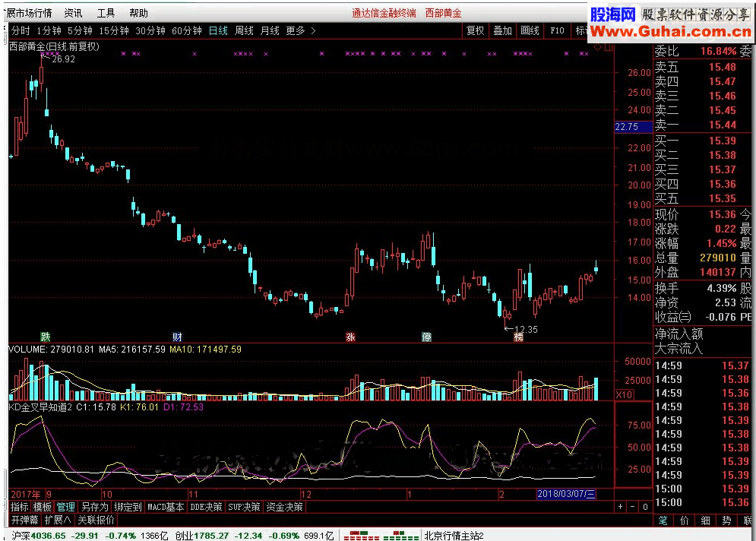Switch to SUP决策 indicator
Screen dimensions: 756x541
click(244, 507)
